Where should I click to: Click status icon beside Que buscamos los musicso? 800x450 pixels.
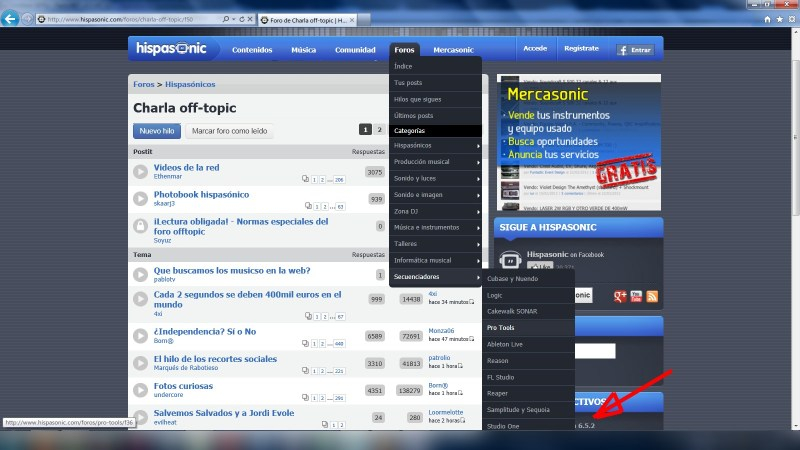140,274
